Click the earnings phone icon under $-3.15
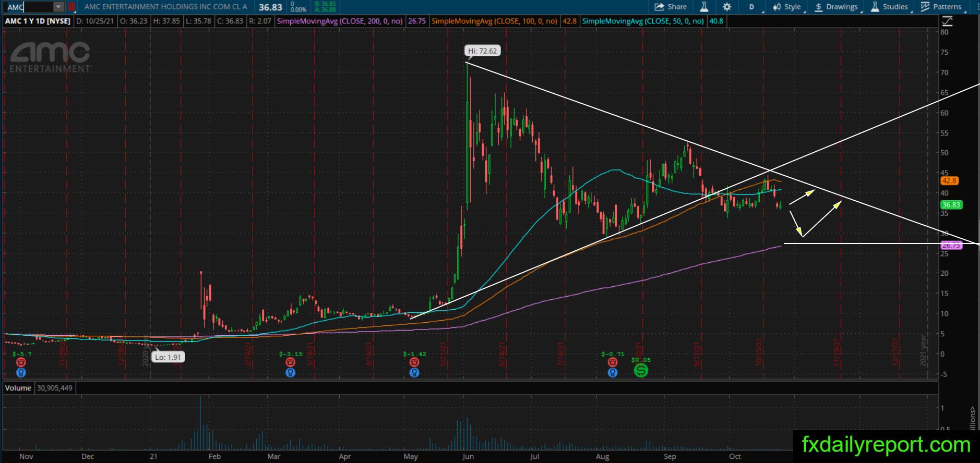This screenshot has width=980, height=463. point(291,362)
